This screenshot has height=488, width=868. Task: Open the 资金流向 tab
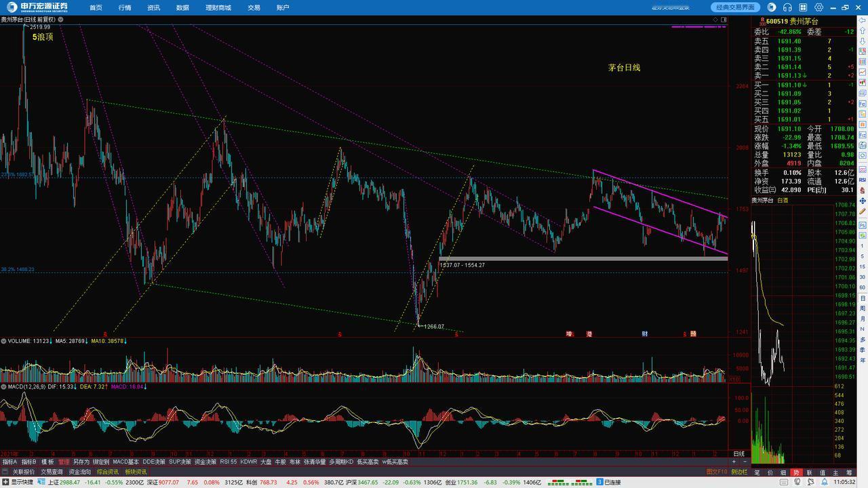pos(80,472)
